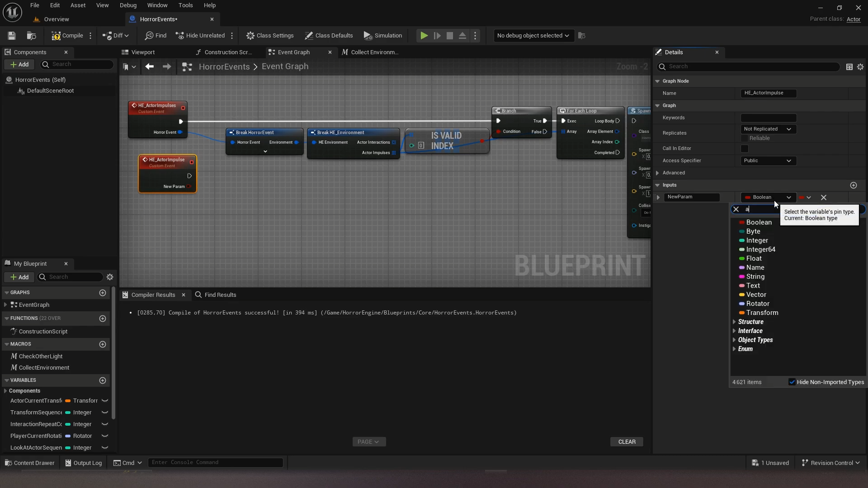Expand the Object Types category
The width and height of the screenshot is (868, 488).
pos(734,340)
